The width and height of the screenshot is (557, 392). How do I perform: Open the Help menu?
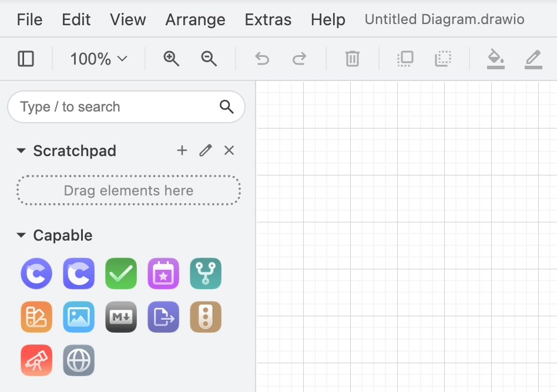[328, 19]
